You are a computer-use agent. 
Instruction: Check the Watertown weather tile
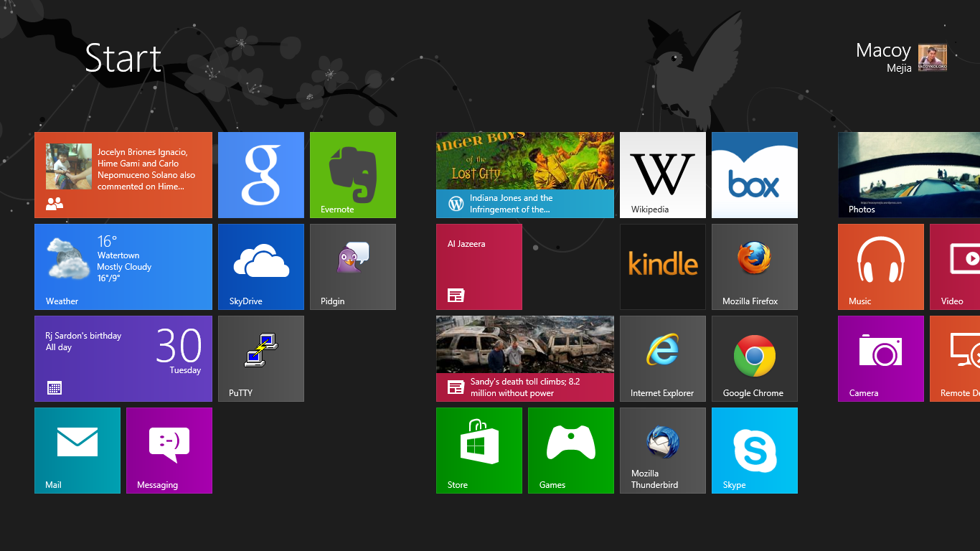coord(123,267)
